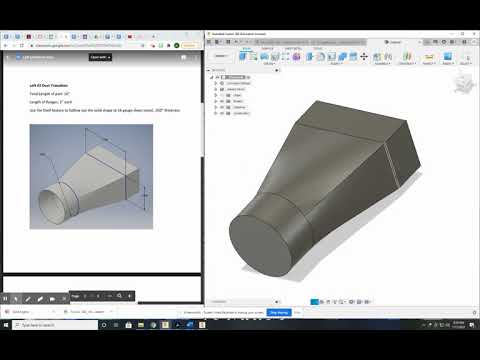Click the Joint icon in Assemble group

(388, 57)
